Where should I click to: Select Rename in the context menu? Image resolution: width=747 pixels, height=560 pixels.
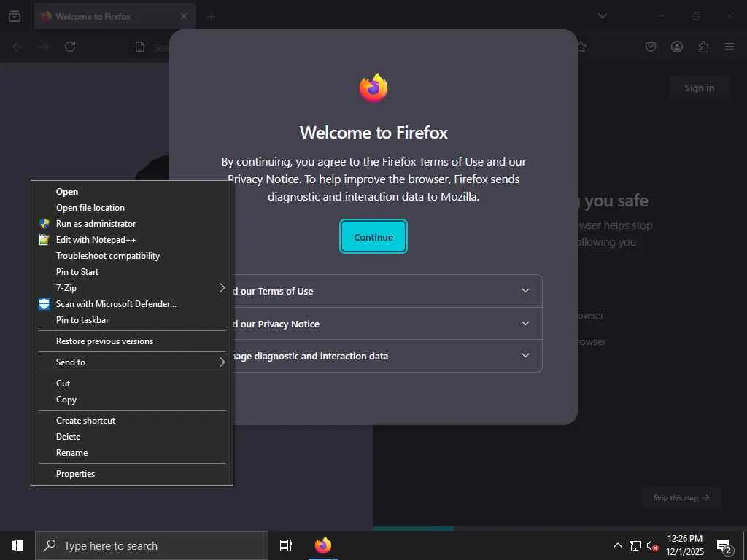point(132,453)
